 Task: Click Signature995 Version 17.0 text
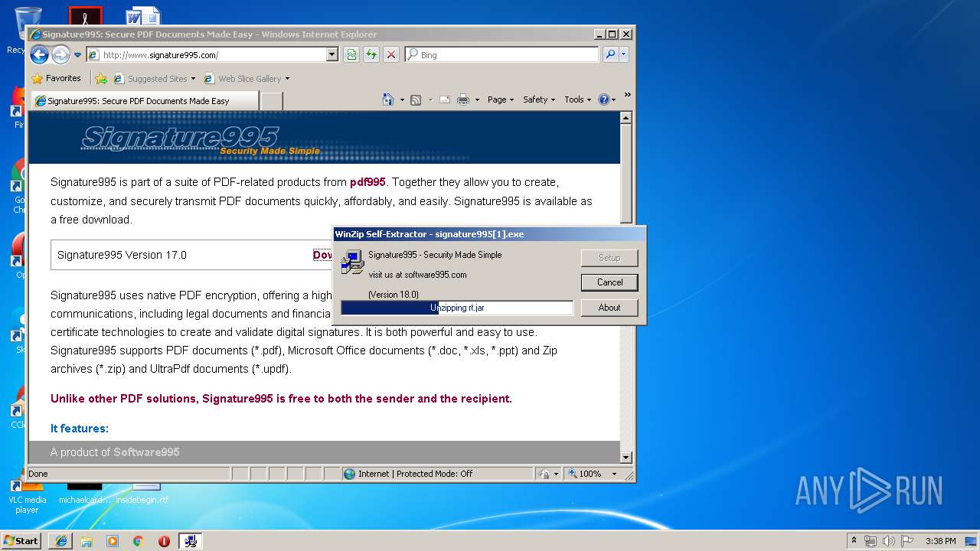point(122,255)
